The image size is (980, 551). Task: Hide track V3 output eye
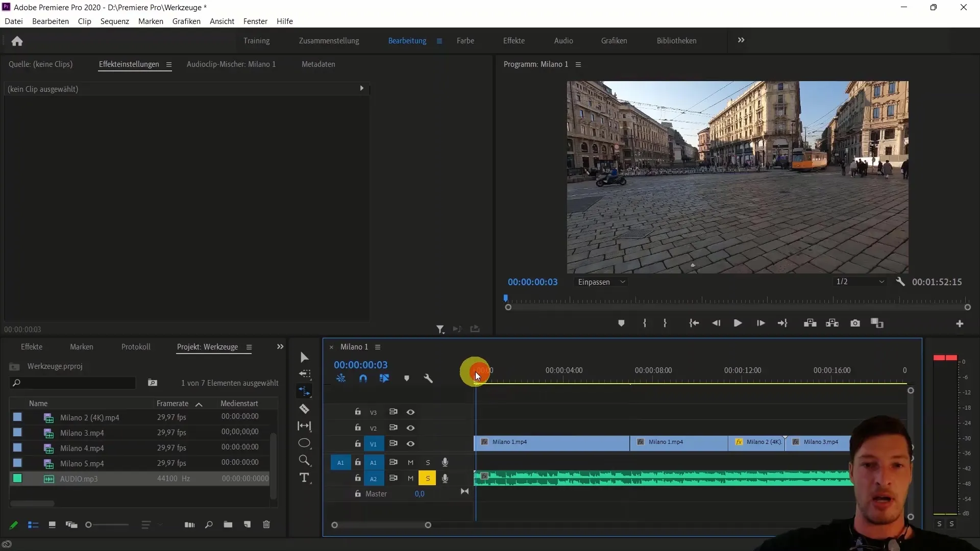(410, 412)
